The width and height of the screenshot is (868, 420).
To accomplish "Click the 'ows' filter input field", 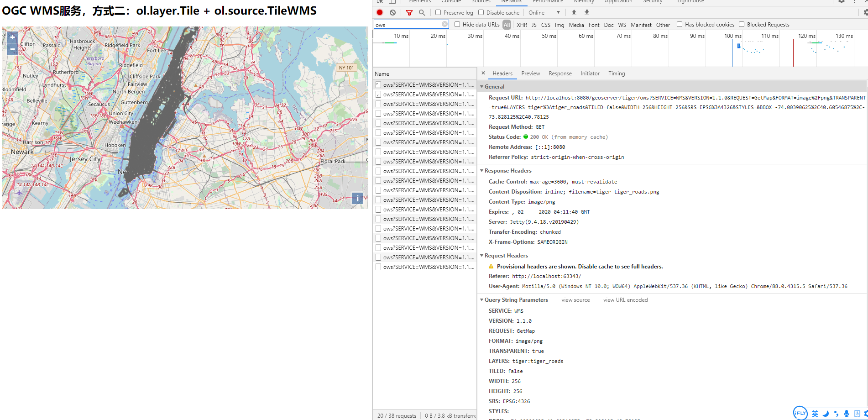I will pos(407,25).
